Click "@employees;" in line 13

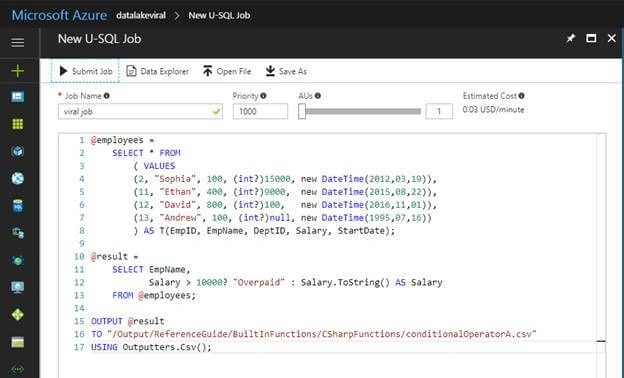(167, 295)
